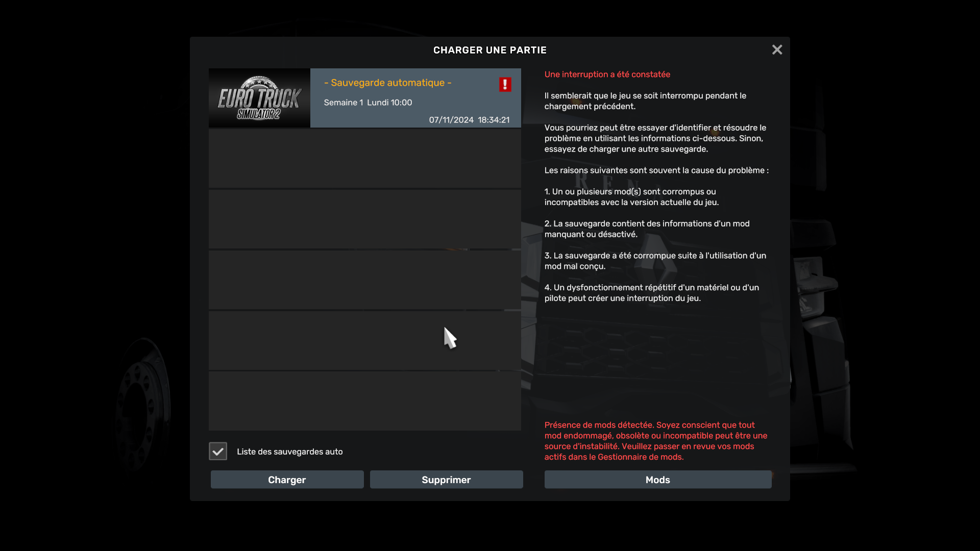This screenshot has width=980, height=551.
Task: Click the save date 07/11/2024 18:34:21
Action: coord(469,120)
